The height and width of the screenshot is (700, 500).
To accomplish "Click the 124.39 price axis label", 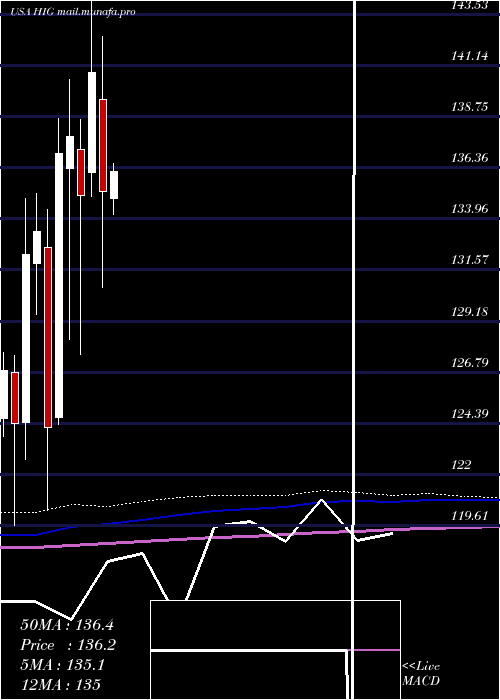I will click(x=470, y=414).
